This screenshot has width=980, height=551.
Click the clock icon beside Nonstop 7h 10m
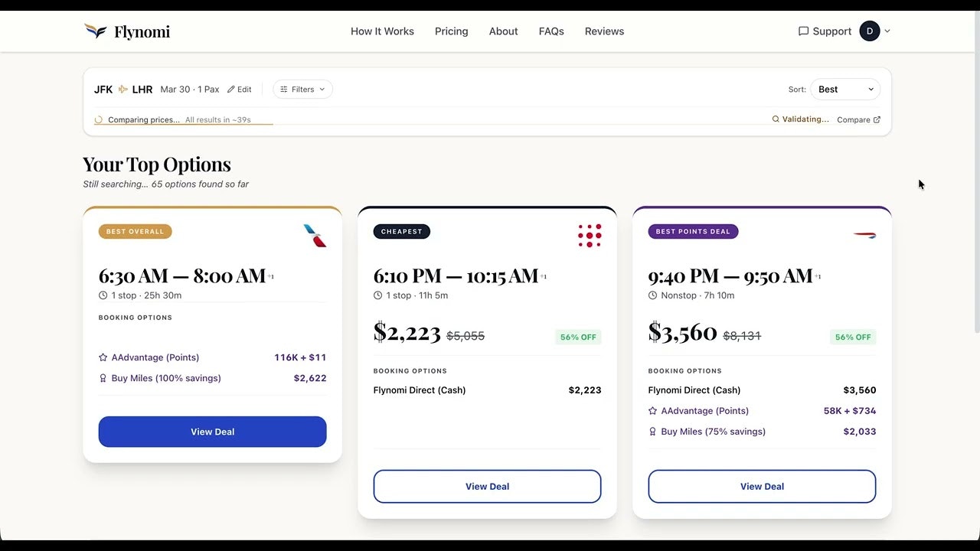[x=653, y=295]
